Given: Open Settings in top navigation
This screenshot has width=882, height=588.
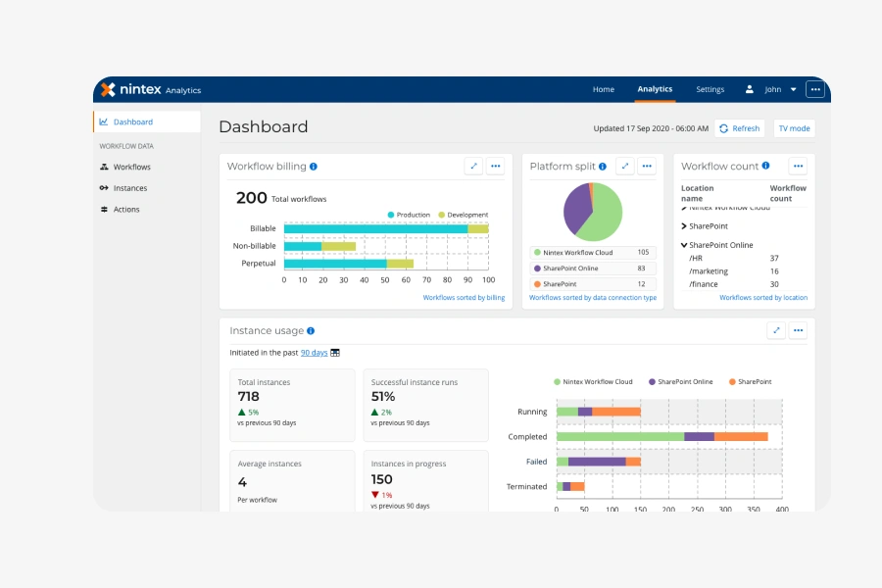Looking at the screenshot, I should tap(710, 89).
